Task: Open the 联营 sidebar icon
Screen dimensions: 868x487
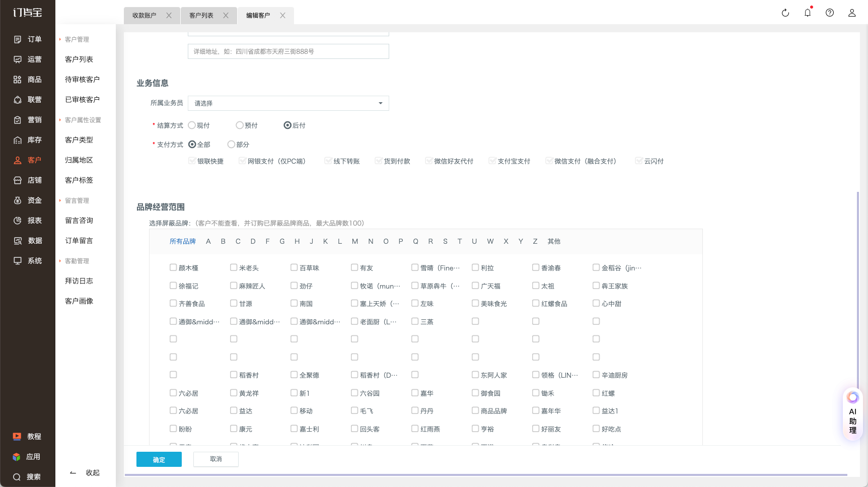Action: pos(18,100)
